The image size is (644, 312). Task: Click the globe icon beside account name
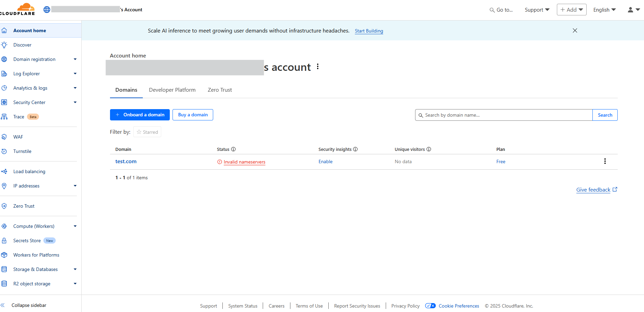[47, 10]
